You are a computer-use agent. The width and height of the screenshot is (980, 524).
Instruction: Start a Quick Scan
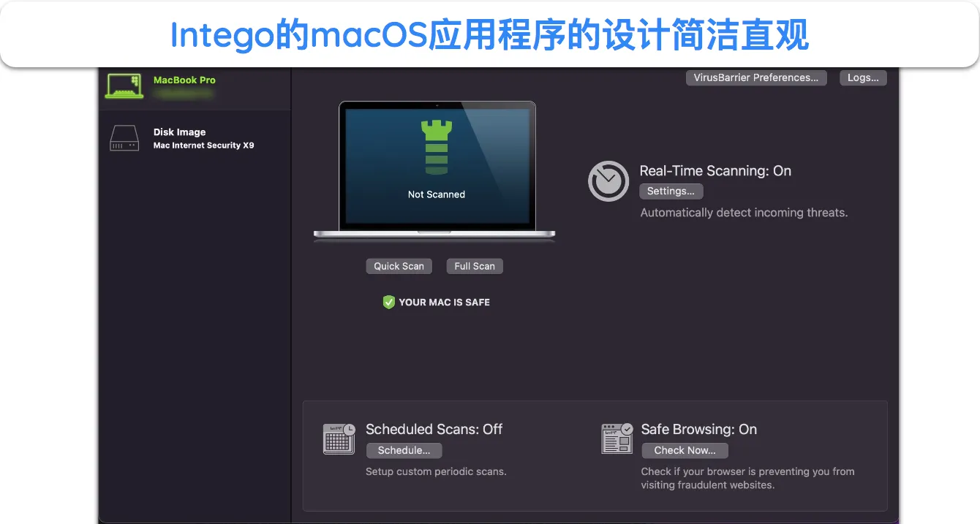(x=399, y=266)
